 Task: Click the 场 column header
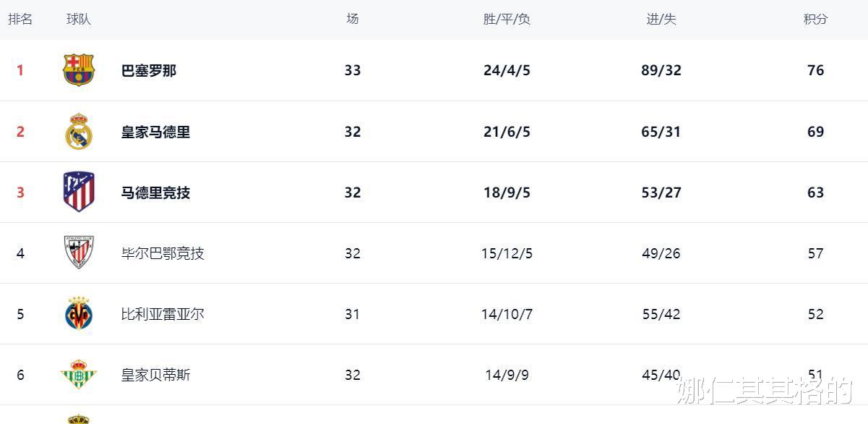click(x=353, y=19)
